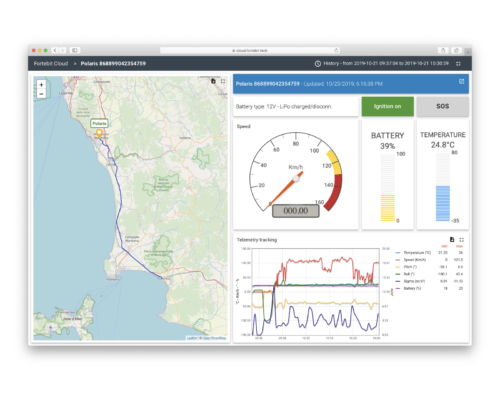The image size is (500, 401).
Task: Click the browser address bar
Action: pos(250,50)
